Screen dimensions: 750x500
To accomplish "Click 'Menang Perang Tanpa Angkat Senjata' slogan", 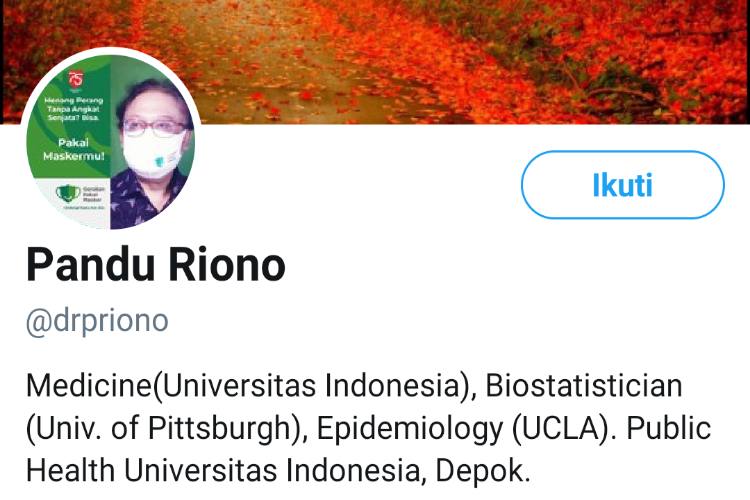I will [x=74, y=109].
